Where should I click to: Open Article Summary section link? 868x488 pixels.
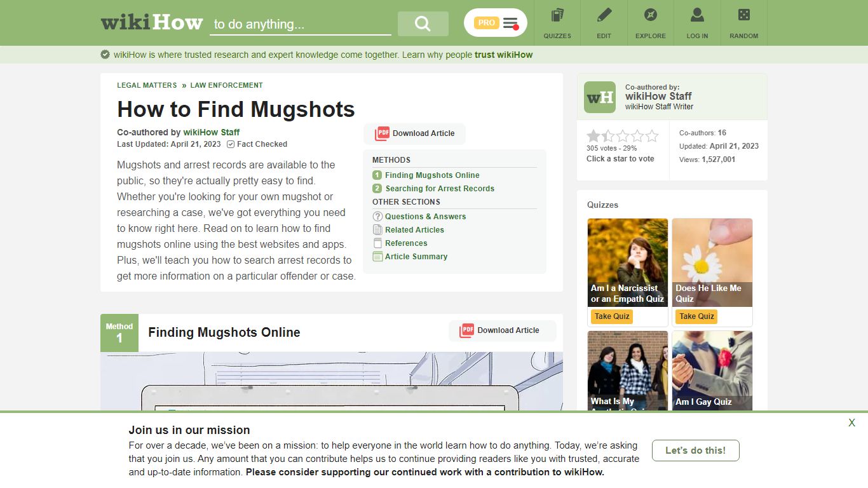pyautogui.click(x=416, y=257)
